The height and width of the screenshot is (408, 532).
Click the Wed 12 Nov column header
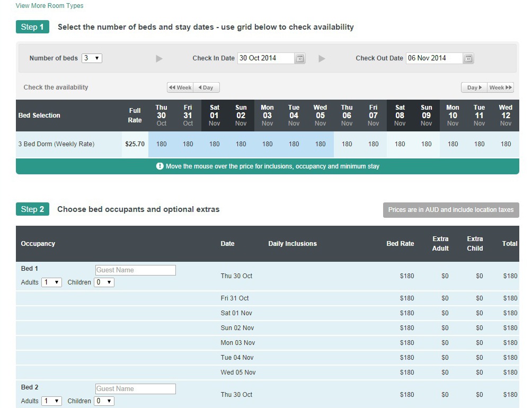point(506,116)
